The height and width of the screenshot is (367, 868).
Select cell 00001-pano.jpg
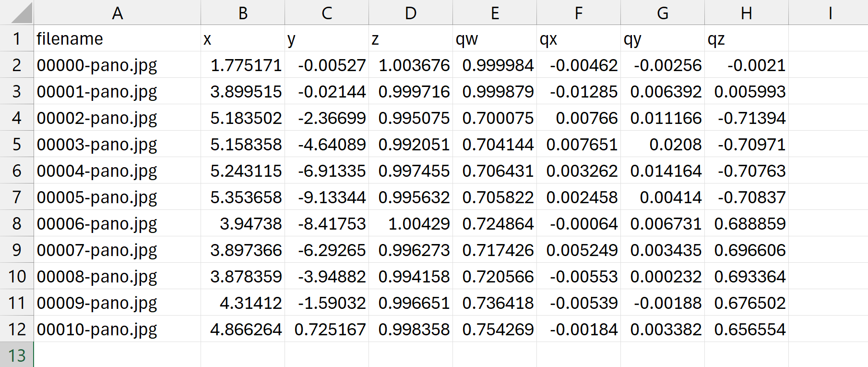coord(117,91)
